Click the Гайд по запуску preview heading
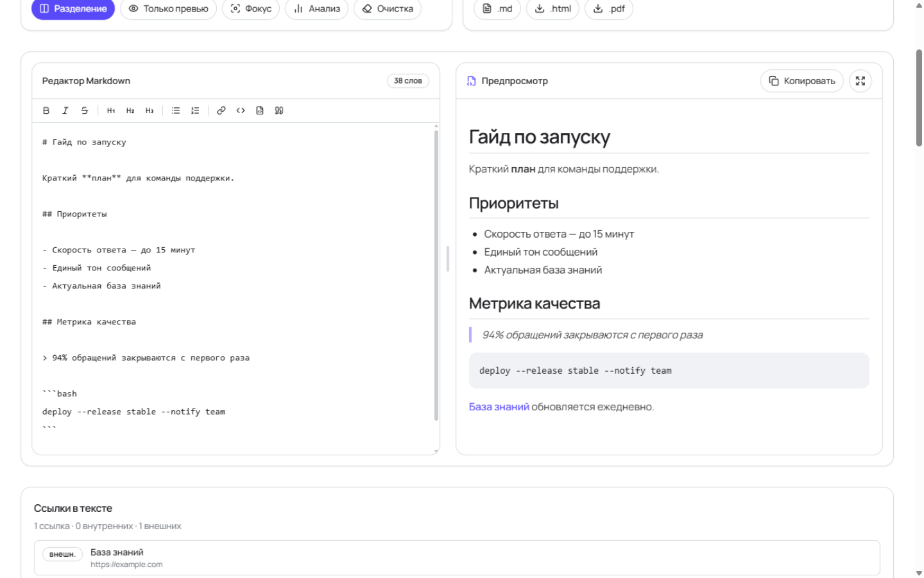This screenshot has height=578, width=924. tap(540, 137)
